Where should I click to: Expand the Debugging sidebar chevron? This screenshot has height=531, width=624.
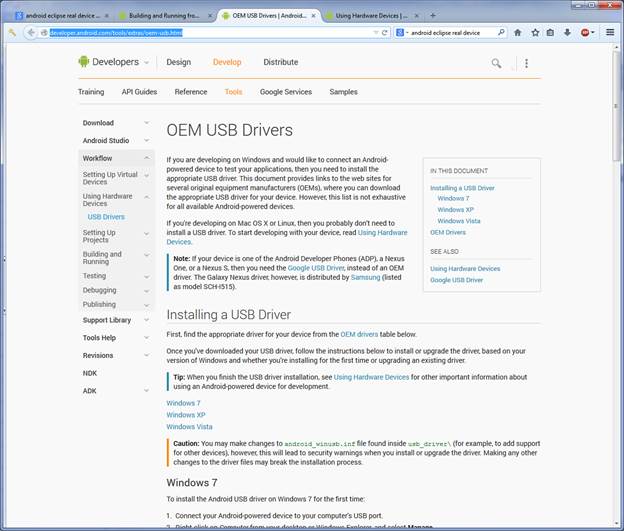coord(146,291)
